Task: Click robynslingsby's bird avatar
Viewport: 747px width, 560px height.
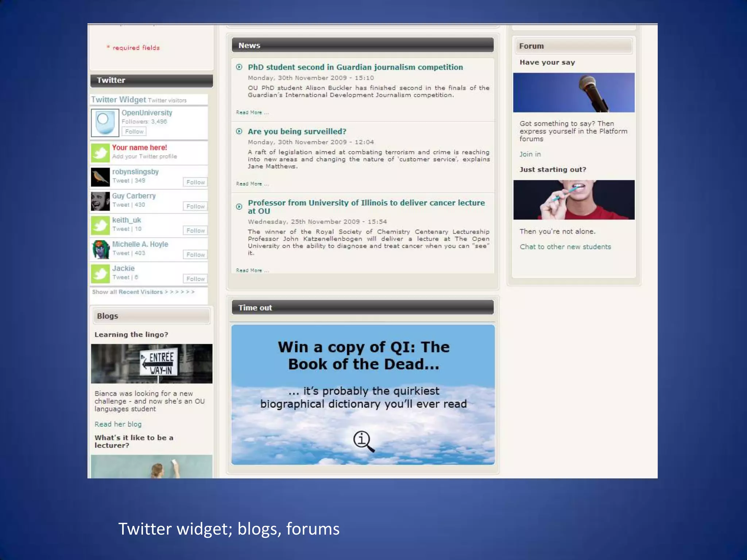Action: coord(100,177)
